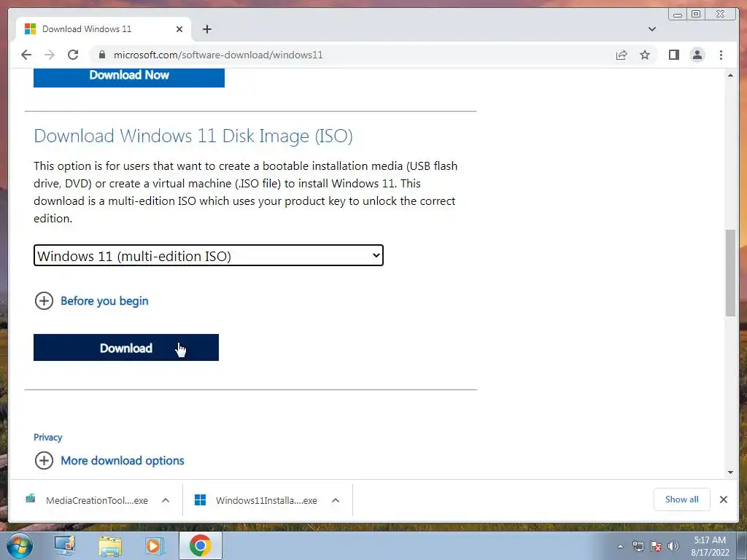Viewport: 747px width, 560px height.
Task: Click the page vertical scrollbar thumb
Action: pyautogui.click(x=730, y=273)
